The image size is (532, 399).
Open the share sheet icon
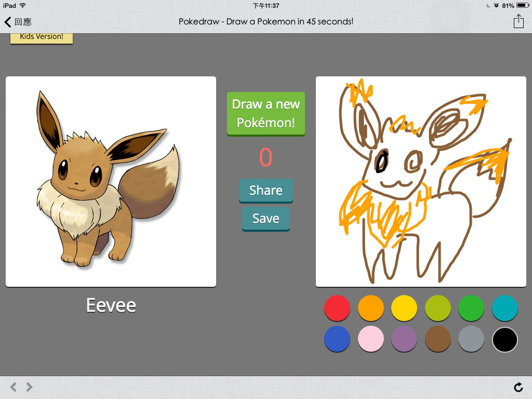(518, 21)
